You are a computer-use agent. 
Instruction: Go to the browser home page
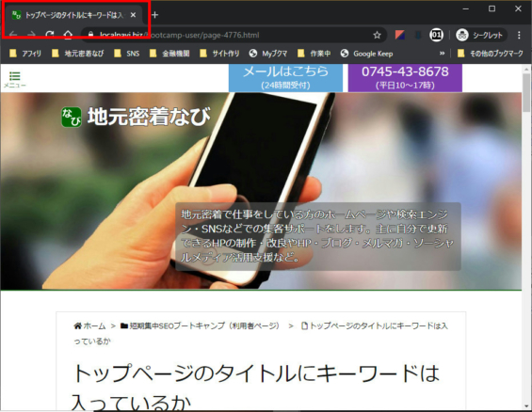click(x=68, y=35)
